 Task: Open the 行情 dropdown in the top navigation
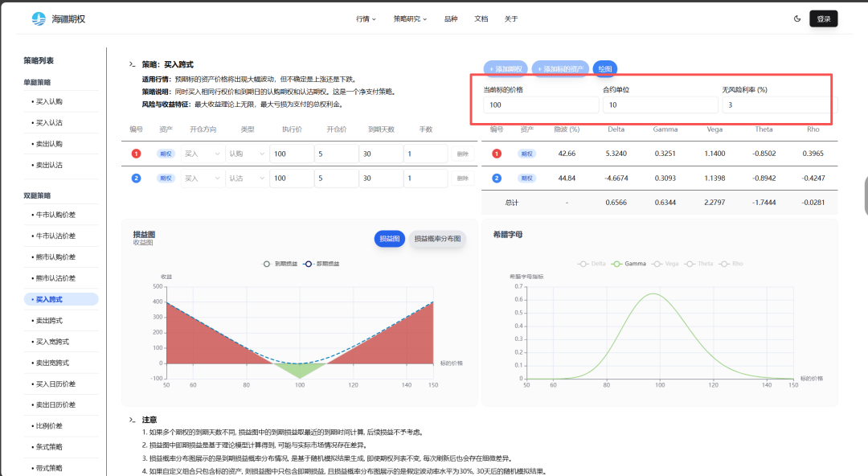click(366, 18)
